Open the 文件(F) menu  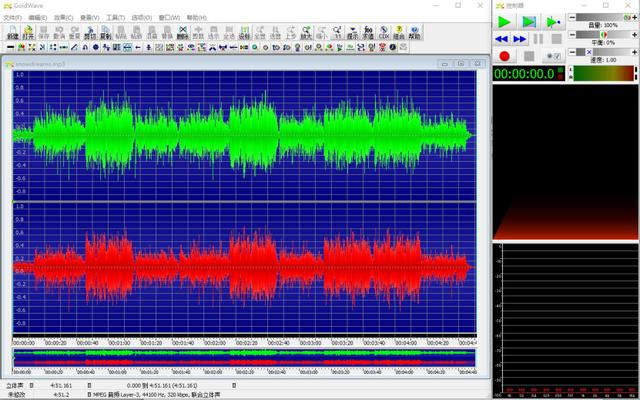12,17
